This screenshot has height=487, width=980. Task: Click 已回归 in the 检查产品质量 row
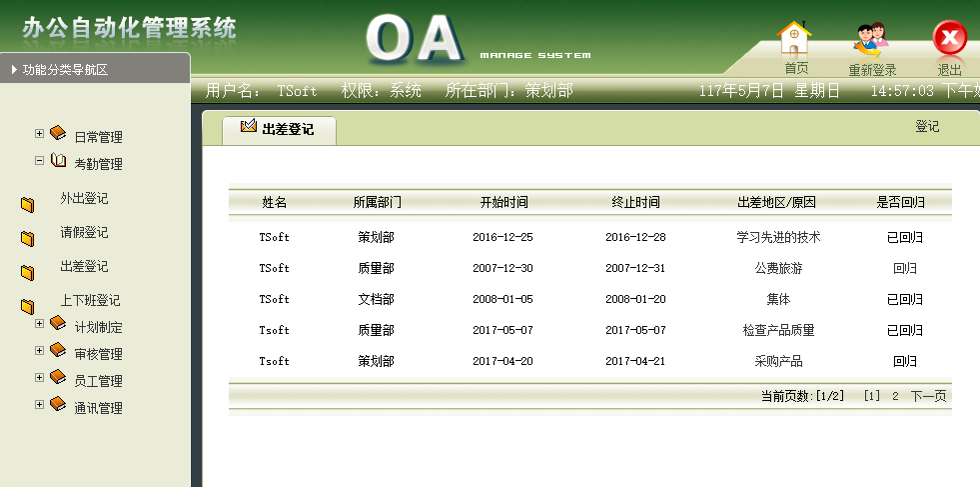(x=905, y=331)
